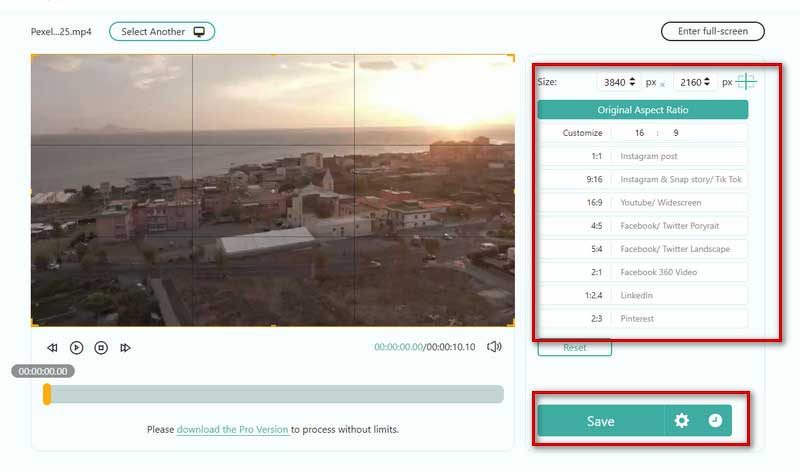800x472 pixels.
Task: Choose 9:16 Instagram & Snap story ratio
Action: click(x=643, y=179)
